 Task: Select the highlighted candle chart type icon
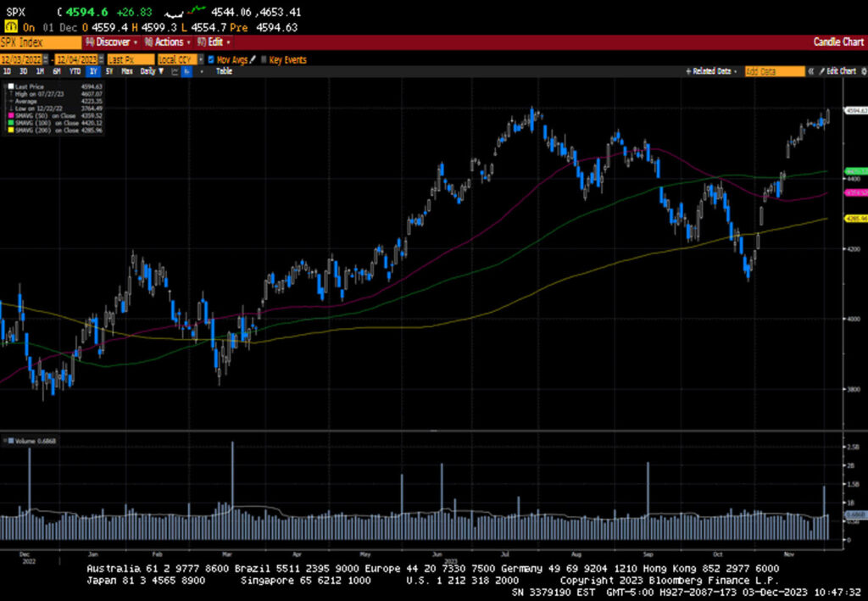[186, 72]
